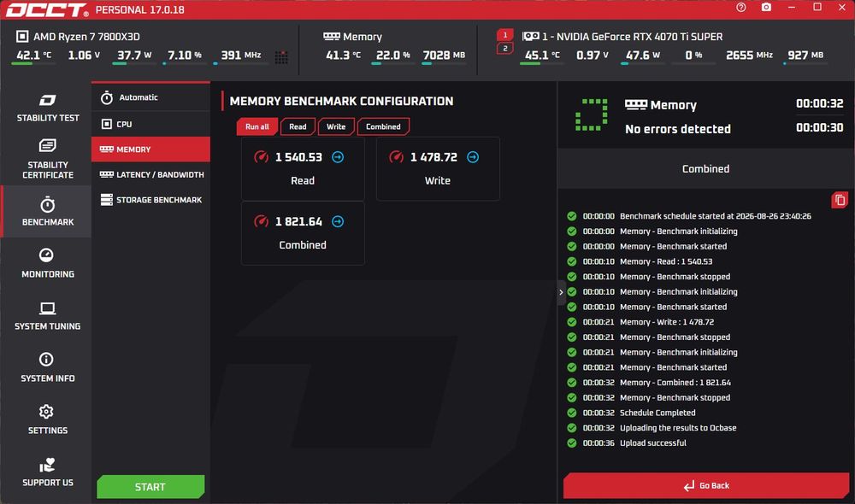Go to the Benchmark section
Viewport: 855px width, 504px height.
[47, 211]
